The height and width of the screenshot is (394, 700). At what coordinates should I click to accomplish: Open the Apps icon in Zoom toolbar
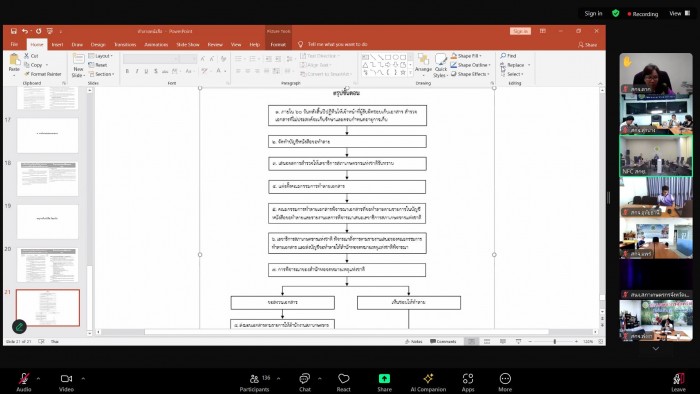tap(467, 378)
